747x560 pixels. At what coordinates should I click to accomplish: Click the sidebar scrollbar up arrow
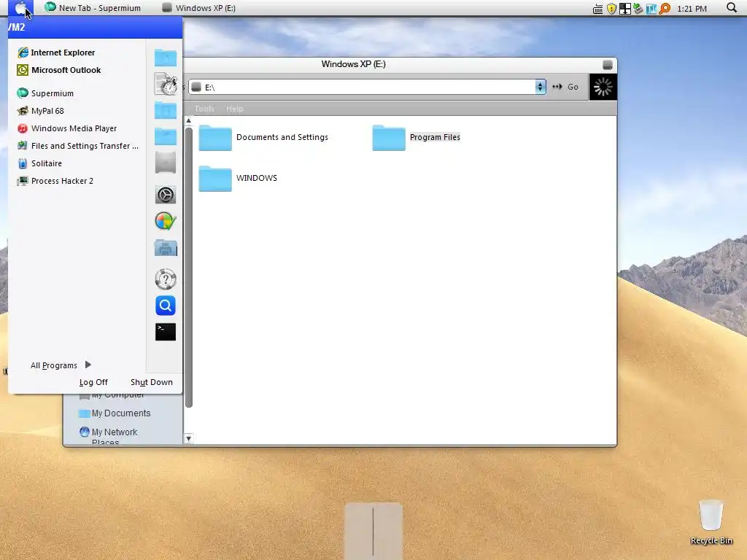(x=189, y=120)
